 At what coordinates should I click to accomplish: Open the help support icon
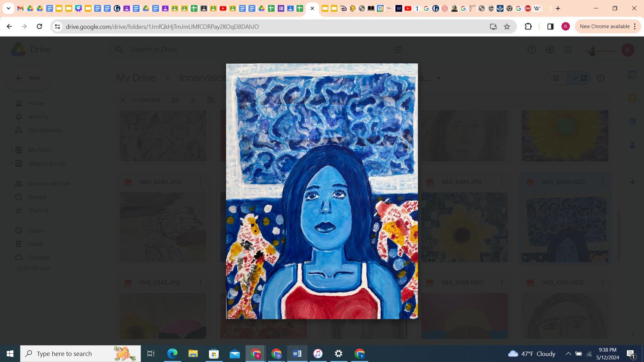coord(531,50)
